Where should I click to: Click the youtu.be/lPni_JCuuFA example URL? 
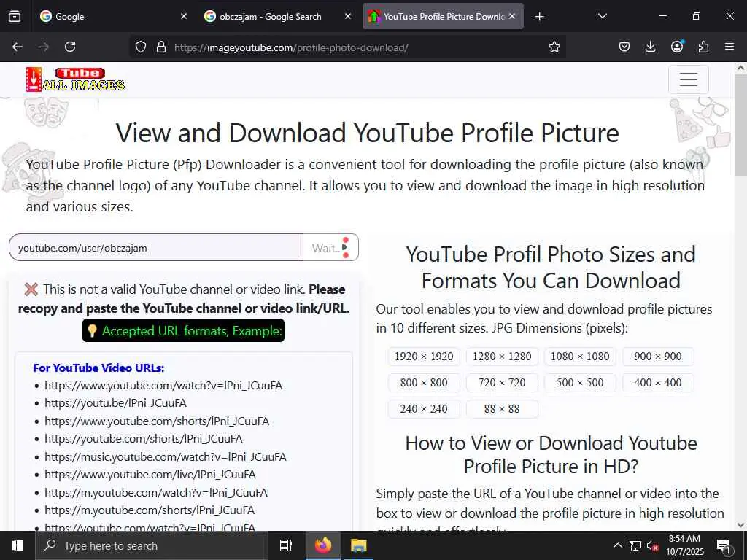coord(115,402)
